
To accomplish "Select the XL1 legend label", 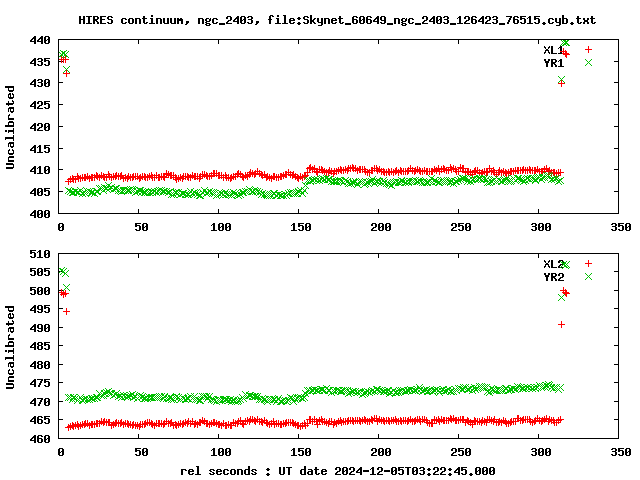I will click(x=553, y=50).
